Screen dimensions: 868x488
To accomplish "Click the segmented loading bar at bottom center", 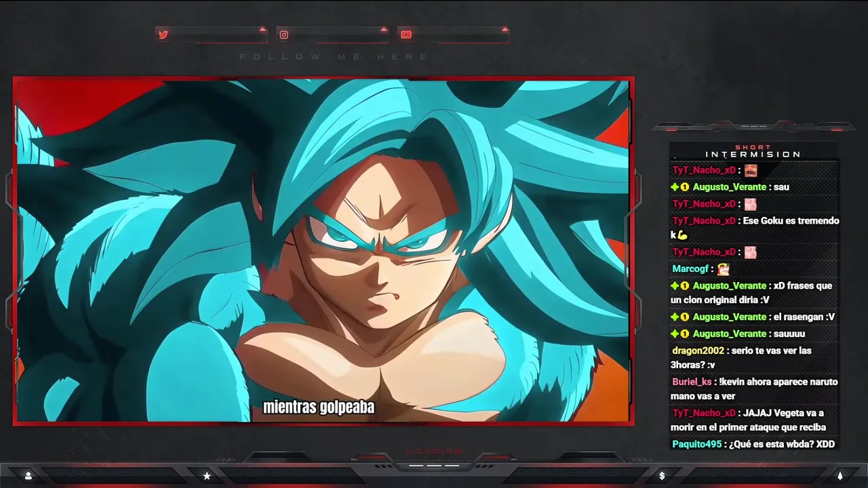I will [x=434, y=466].
